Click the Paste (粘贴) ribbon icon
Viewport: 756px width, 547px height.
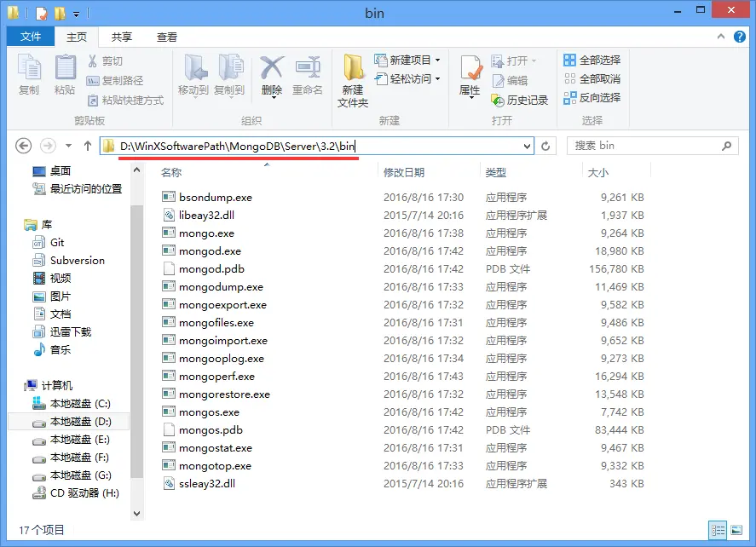[x=65, y=67]
